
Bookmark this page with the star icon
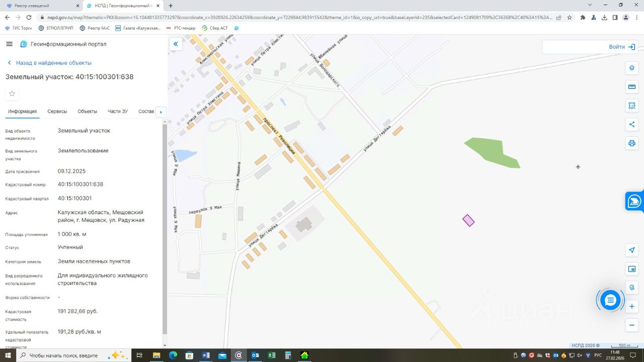pyautogui.click(x=570, y=17)
